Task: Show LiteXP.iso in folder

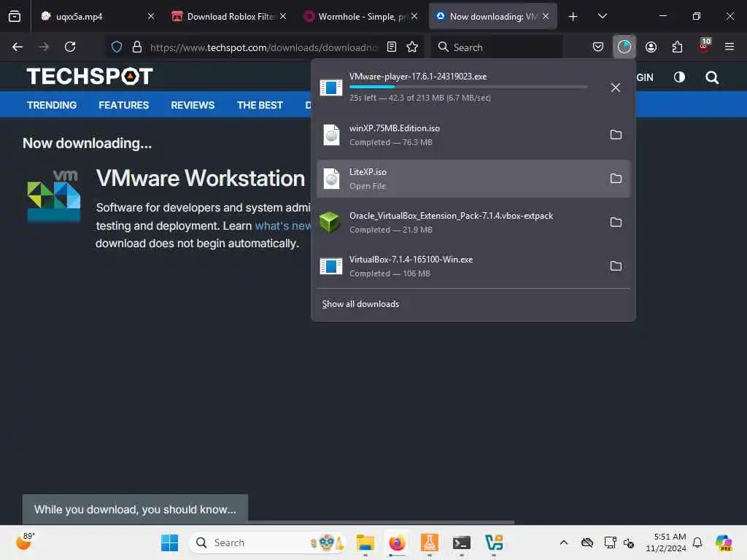Action: [616, 179]
